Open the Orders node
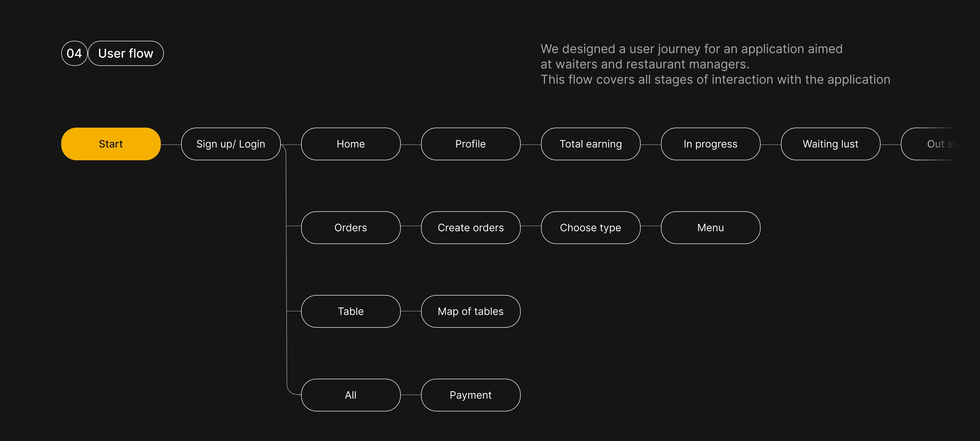Image resolution: width=980 pixels, height=441 pixels. coord(350,228)
